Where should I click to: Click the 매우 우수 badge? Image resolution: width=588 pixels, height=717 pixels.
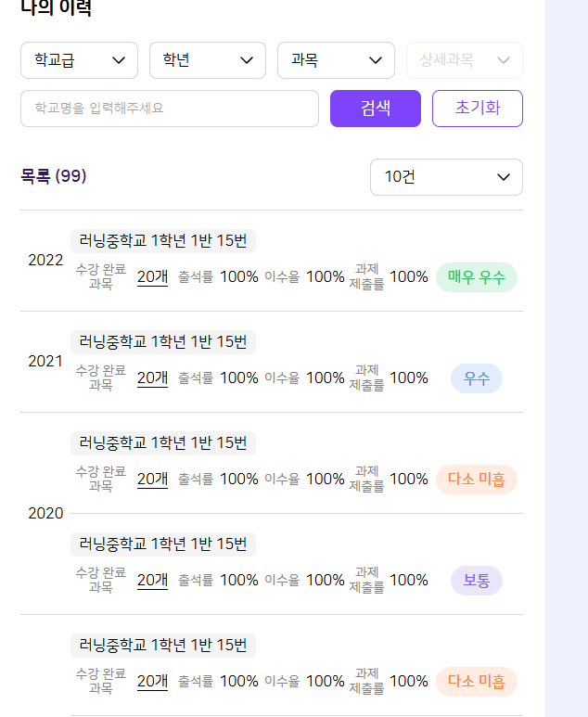click(476, 276)
